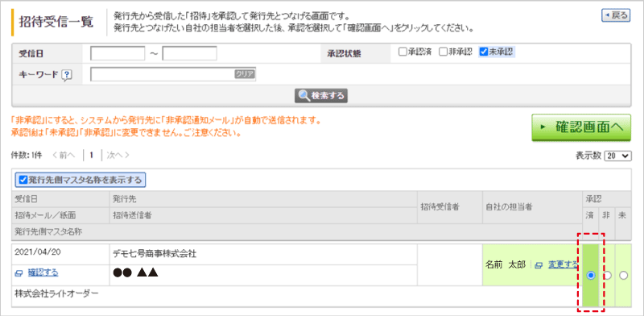644x316 pixels.
Task: Click the small icon before 確認する
Action: coord(19,272)
